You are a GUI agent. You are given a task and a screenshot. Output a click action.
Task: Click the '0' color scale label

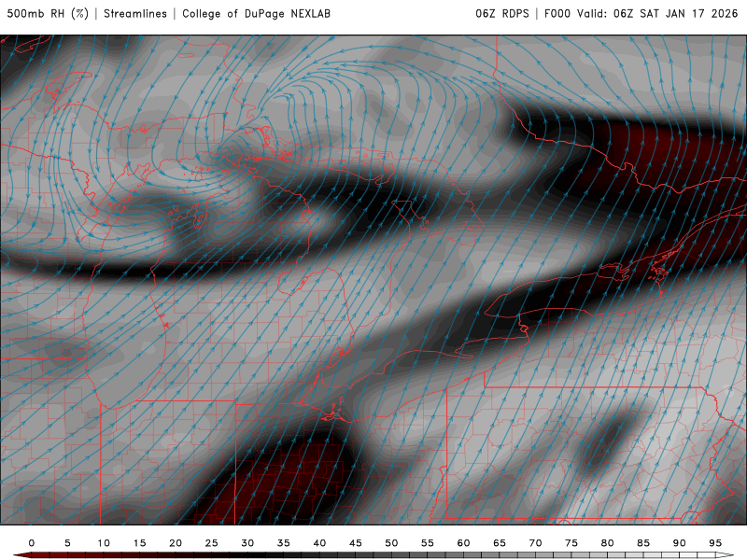coord(32,543)
